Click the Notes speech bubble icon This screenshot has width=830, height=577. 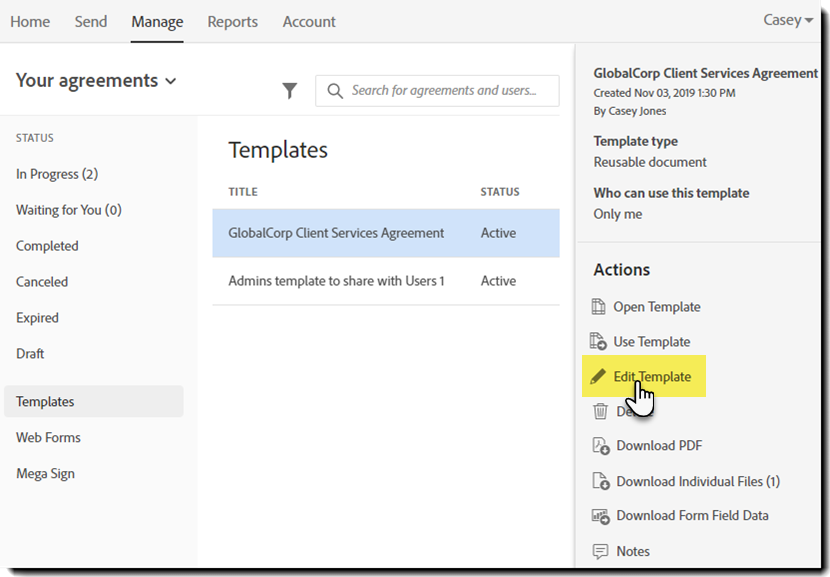click(x=600, y=551)
